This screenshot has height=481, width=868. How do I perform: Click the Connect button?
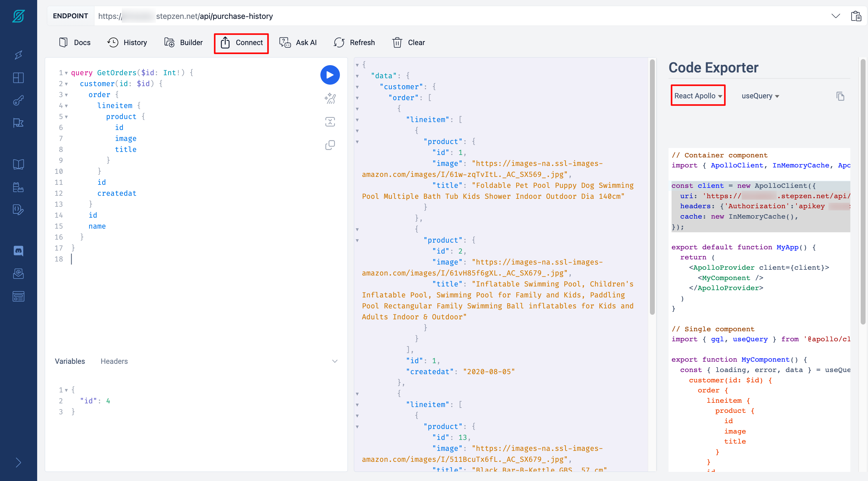[241, 42]
